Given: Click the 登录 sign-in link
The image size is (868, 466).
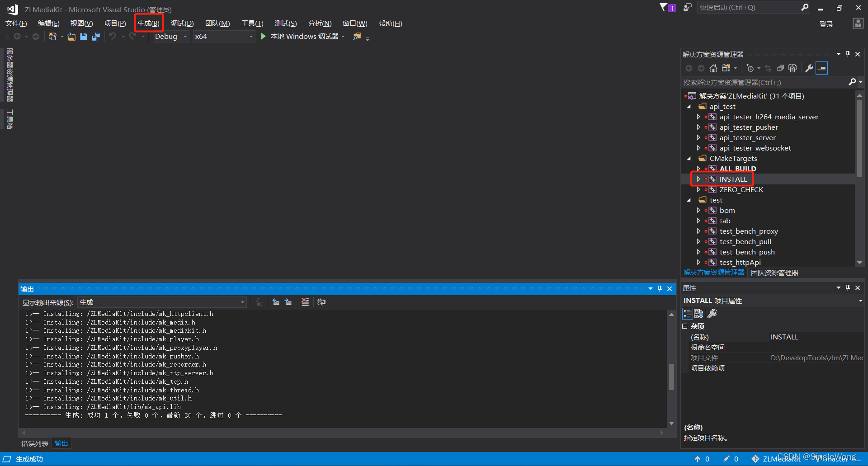Looking at the screenshot, I should pos(826,24).
